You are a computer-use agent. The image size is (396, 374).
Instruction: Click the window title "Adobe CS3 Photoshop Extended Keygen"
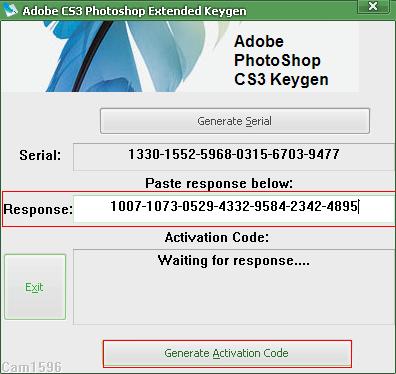(134, 11)
